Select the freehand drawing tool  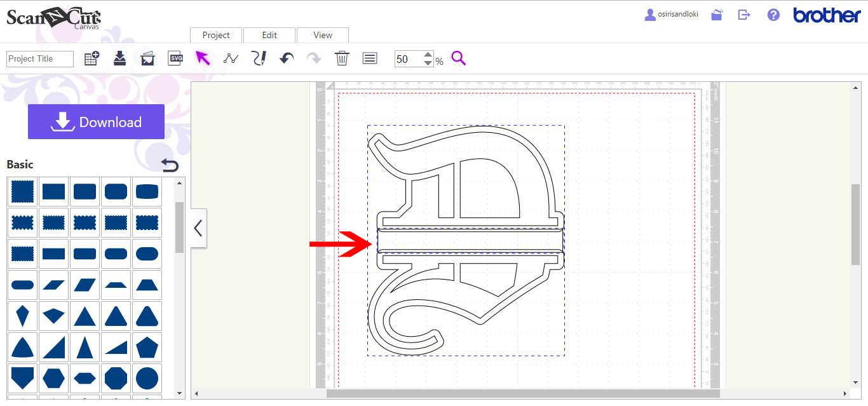[259, 58]
